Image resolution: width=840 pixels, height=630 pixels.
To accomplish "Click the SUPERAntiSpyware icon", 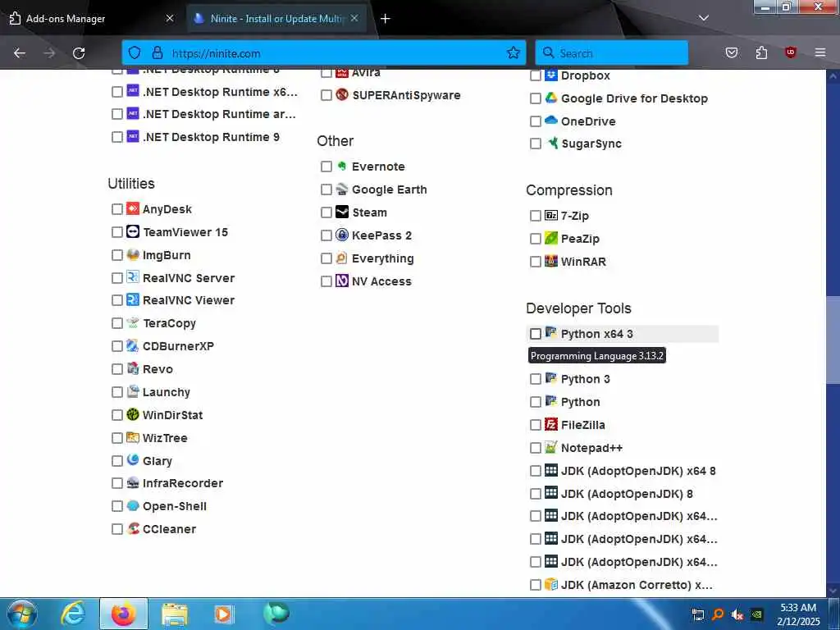I will point(342,95).
